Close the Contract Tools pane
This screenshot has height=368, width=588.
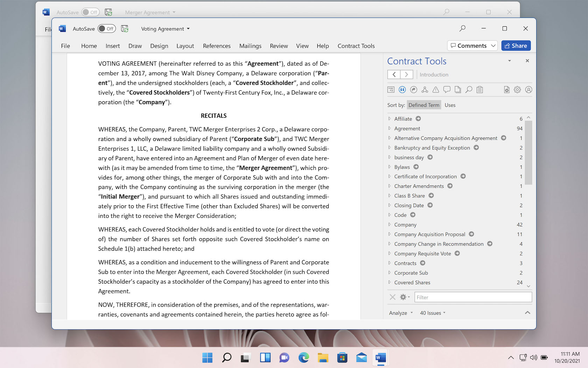point(527,61)
